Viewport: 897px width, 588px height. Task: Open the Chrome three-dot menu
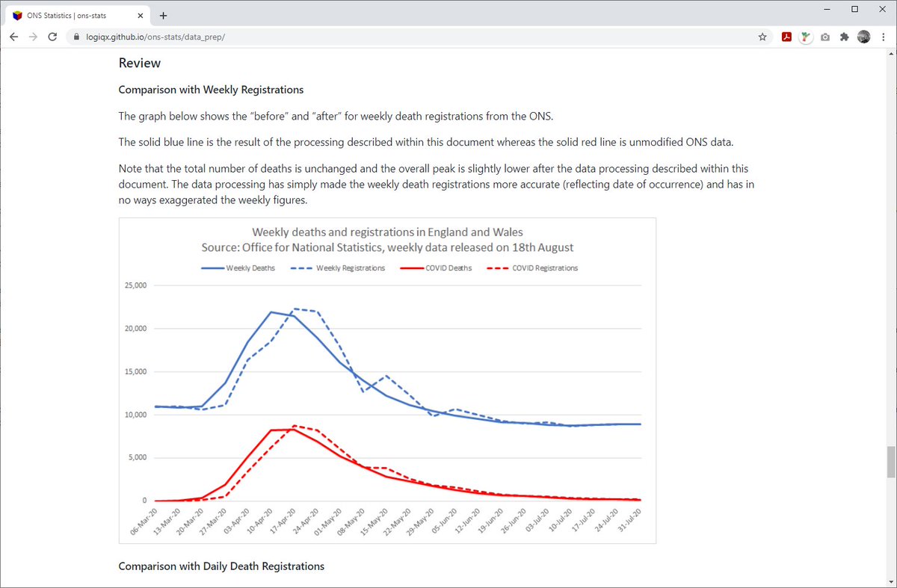(x=883, y=36)
